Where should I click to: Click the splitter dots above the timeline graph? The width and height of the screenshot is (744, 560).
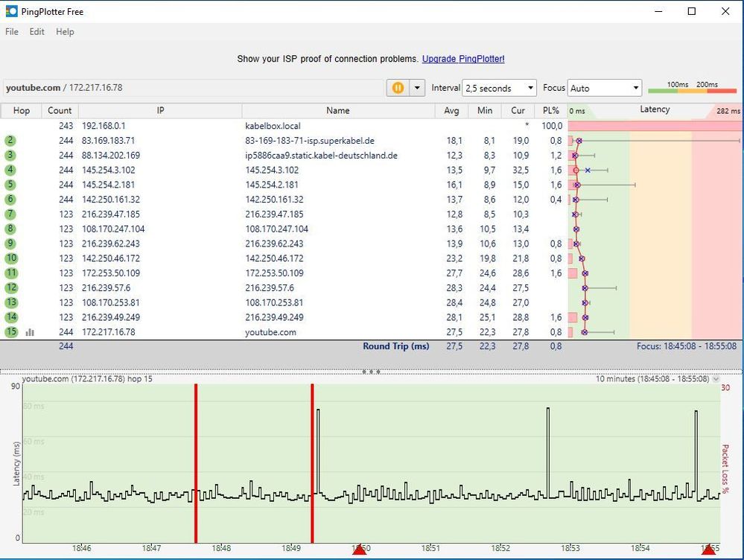click(x=371, y=371)
